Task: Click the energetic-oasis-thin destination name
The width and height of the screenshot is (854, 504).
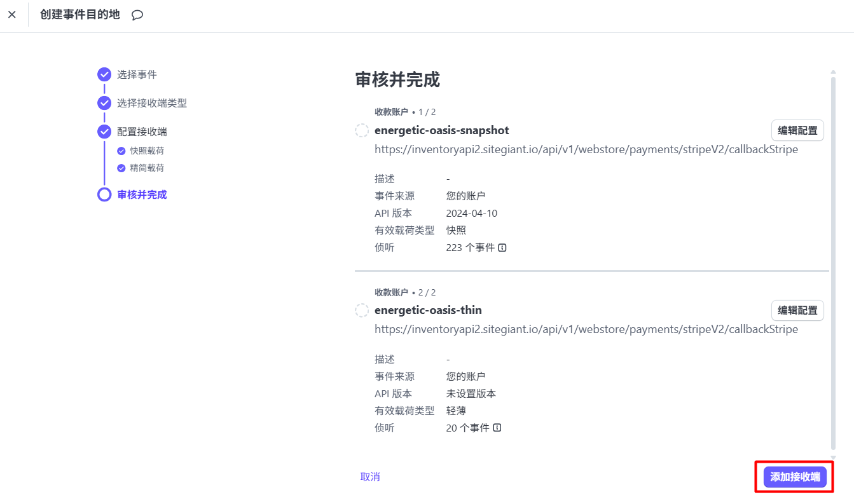Action: (428, 310)
